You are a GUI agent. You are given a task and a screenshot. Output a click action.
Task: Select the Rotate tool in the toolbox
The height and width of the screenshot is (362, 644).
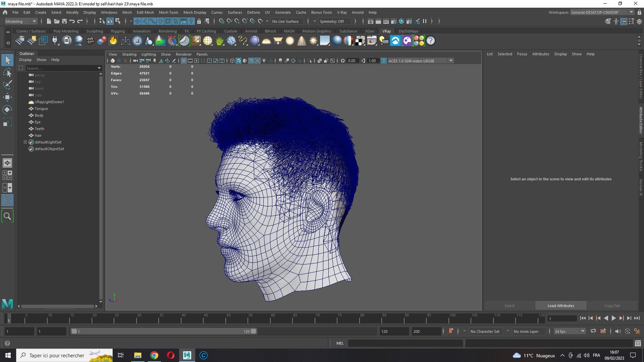pyautogui.click(x=7, y=109)
